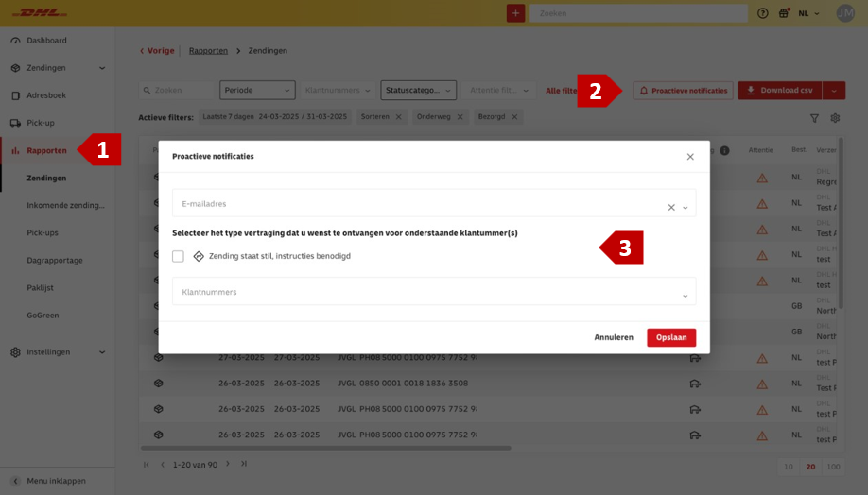Open the gift box news icon
868x495 pixels.
(x=784, y=13)
